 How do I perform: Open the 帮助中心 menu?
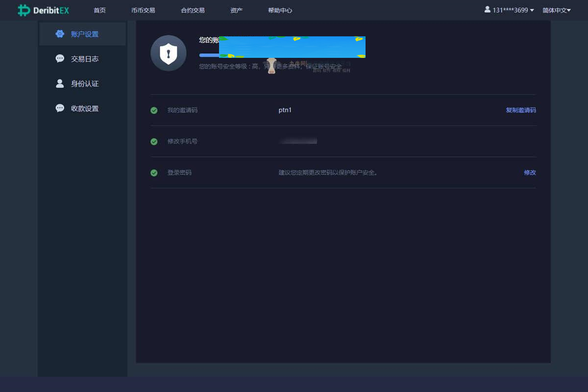coord(280,10)
